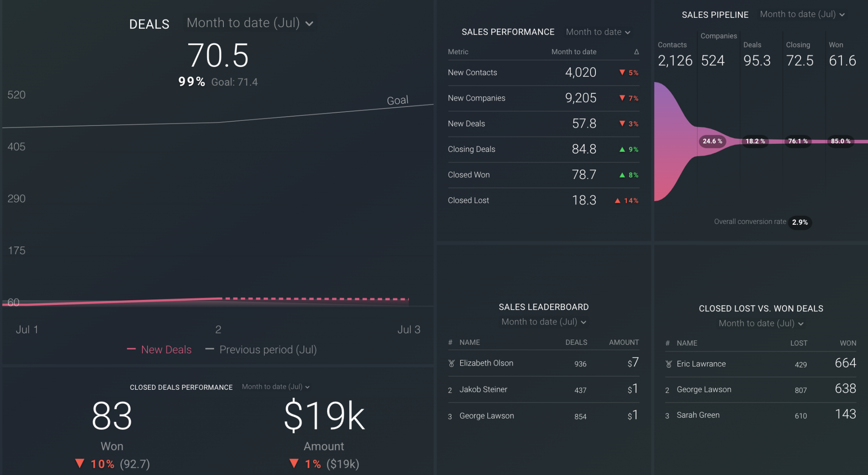This screenshot has height=475, width=868.
Task: Toggle the New Deals legend series
Action: click(x=166, y=349)
